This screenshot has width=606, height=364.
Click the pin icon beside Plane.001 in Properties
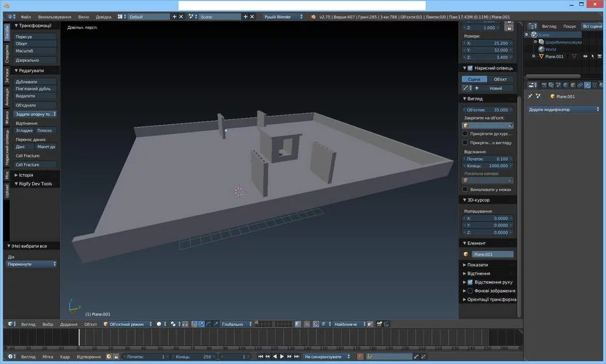(530, 96)
